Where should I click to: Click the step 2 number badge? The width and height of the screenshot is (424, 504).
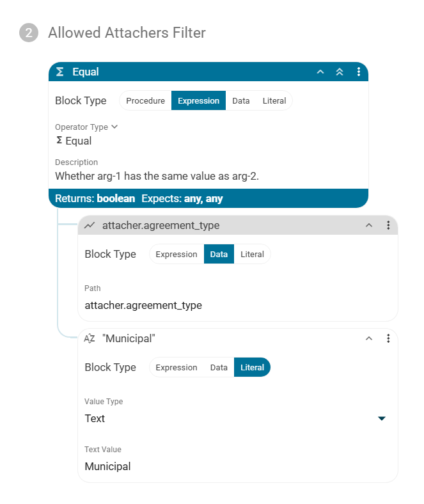click(28, 33)
